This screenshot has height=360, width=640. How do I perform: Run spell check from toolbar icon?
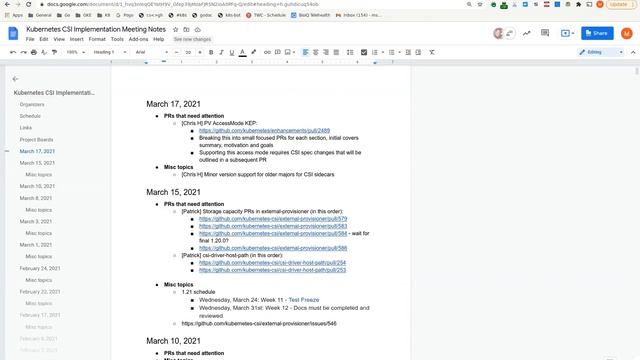[44, 52]
